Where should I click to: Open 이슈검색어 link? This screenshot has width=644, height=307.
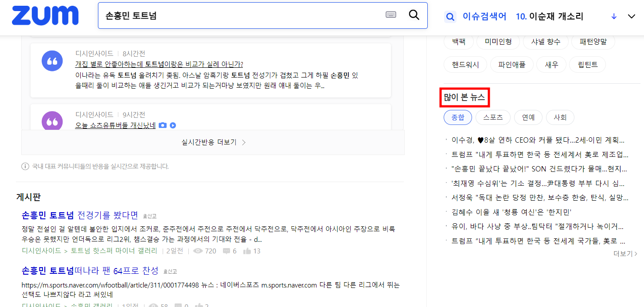click(x=484, y=16)
